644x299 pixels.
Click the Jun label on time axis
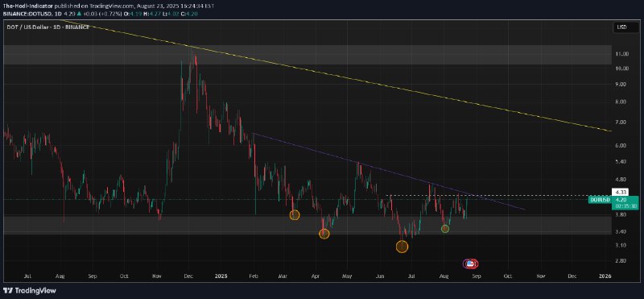[380, 276]
